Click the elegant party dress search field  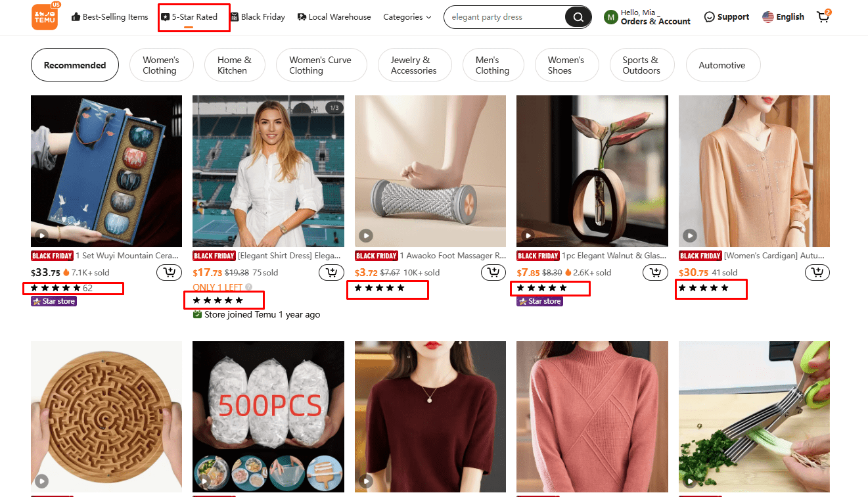(x=503, y=17)
